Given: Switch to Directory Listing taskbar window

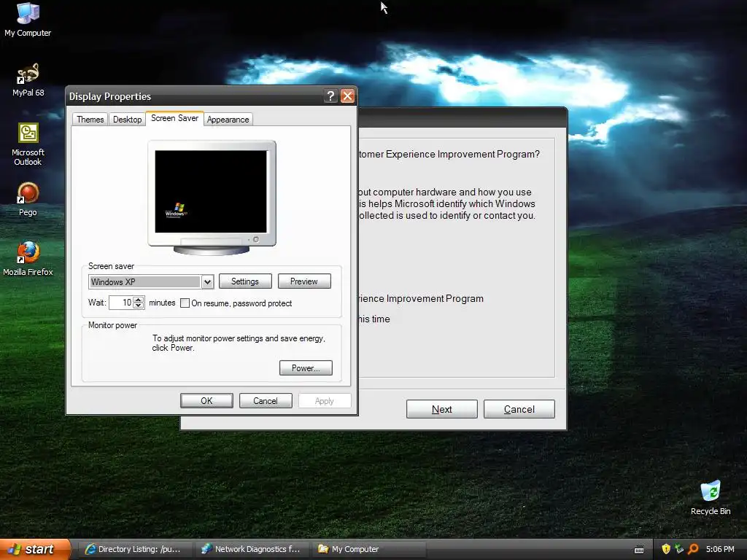Looking at the screenshot, I should (x=135, y=549).
